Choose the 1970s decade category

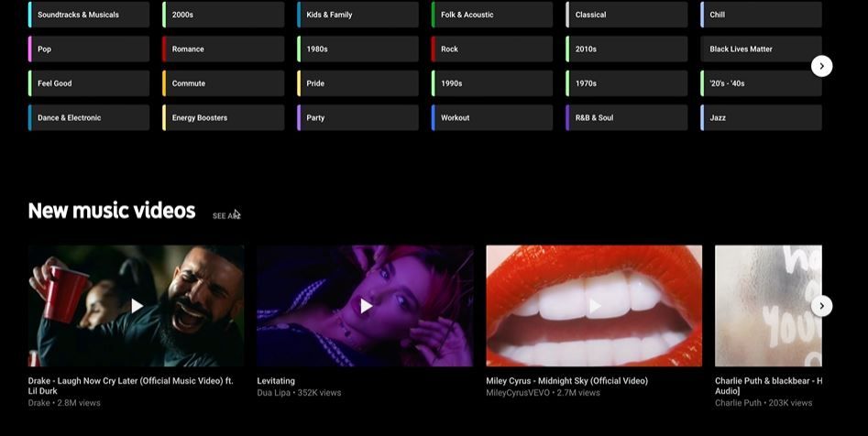(627, 83)
